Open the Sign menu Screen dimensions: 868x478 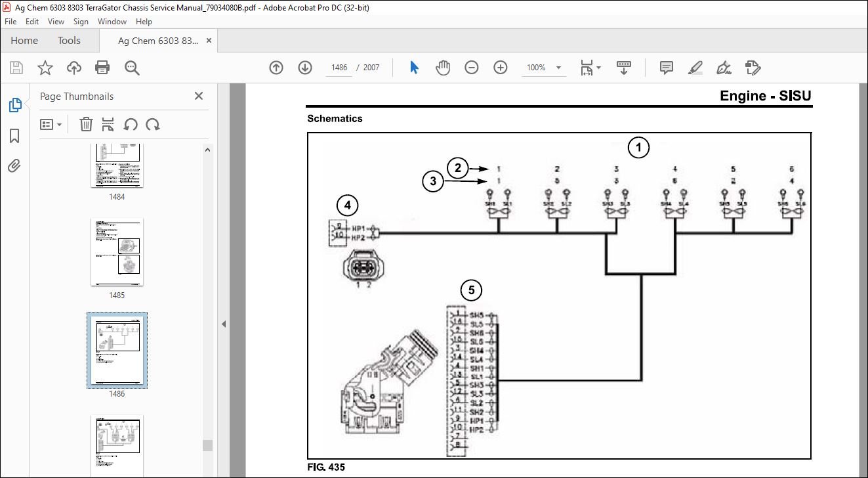tap(81, 22)
